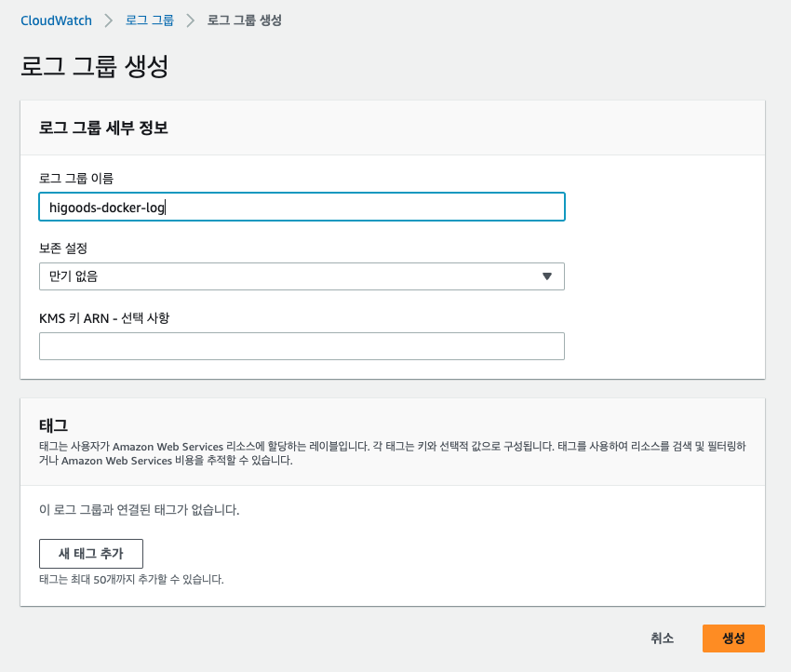791x672 pixels.
Task: Click the KMS 키 ARN - 선택 사항 label
Action: 104,318
